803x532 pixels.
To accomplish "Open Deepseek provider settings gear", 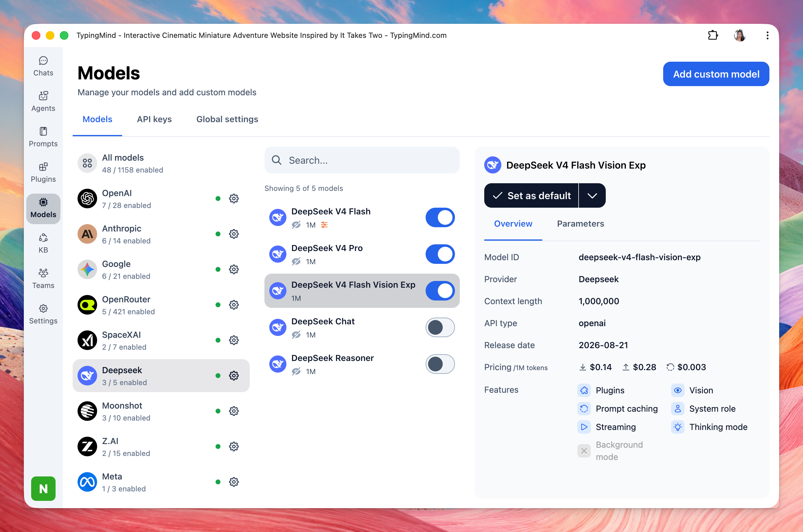I will [x=234, y=376].
